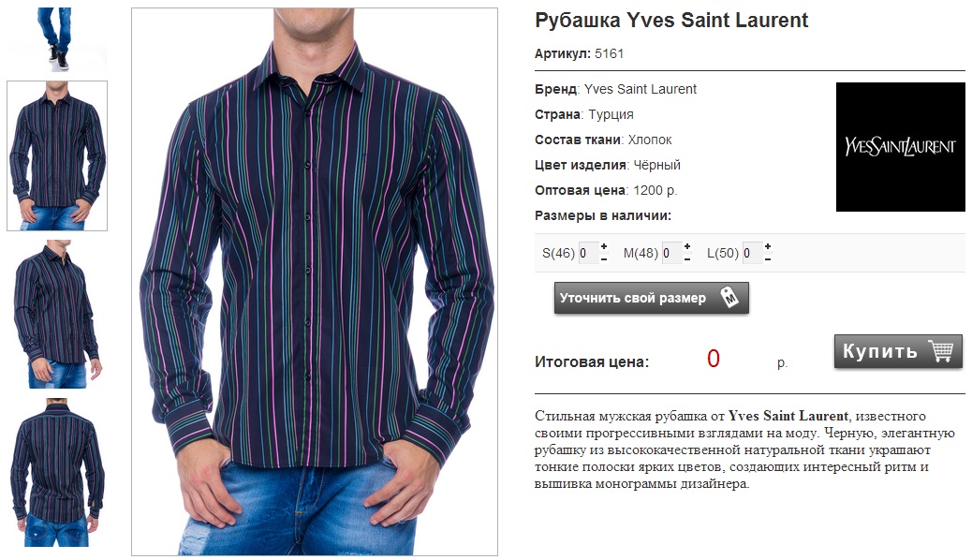Click the 'Купить' buy button
This screenshot has width=972, height=560.
point(898,351)
